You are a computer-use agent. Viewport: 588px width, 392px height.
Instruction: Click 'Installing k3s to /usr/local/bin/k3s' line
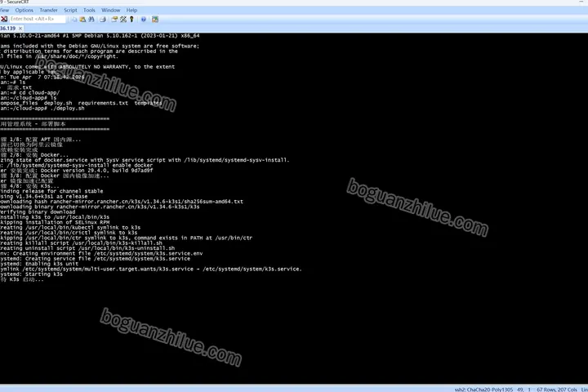pyautogui.click(x=55, y=217)
